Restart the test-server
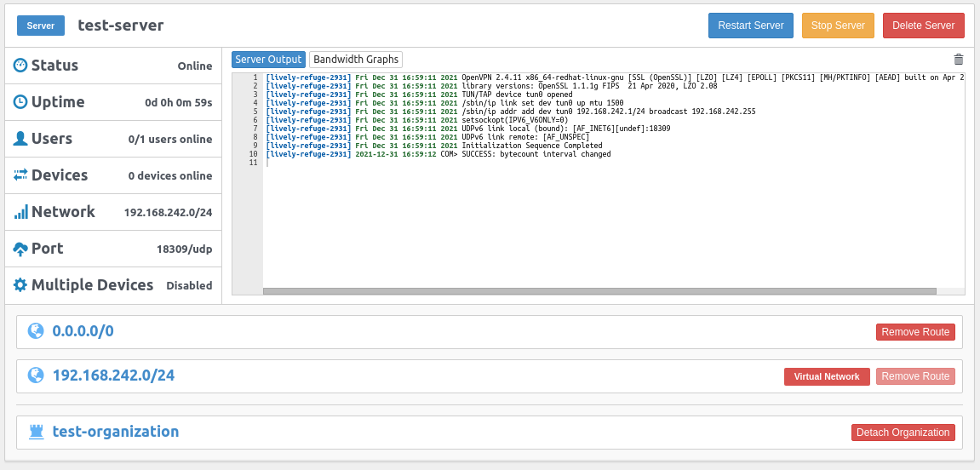980x470 pixels. click(x=750, y=26)
